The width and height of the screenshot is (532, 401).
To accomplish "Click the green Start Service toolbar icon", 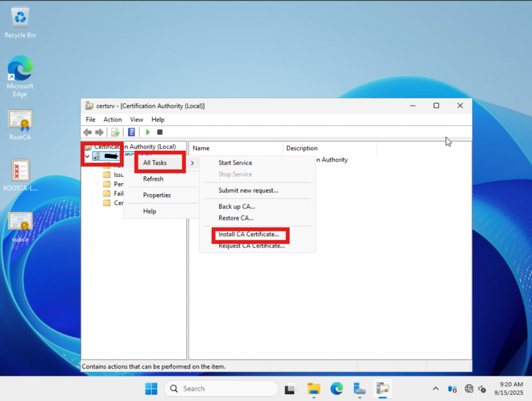I will tap(148, 133).
